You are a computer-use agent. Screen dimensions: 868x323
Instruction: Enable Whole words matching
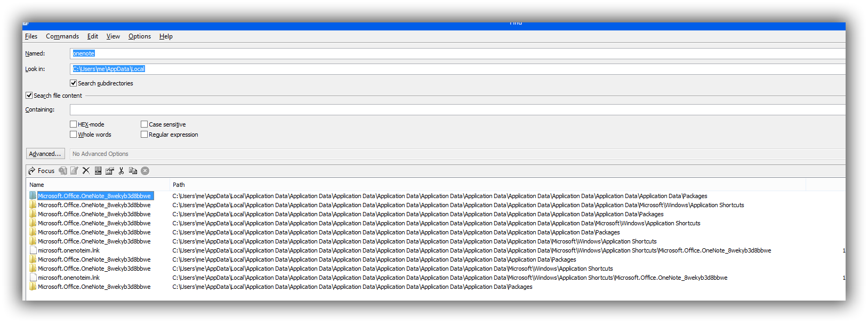tap(73, 135)
